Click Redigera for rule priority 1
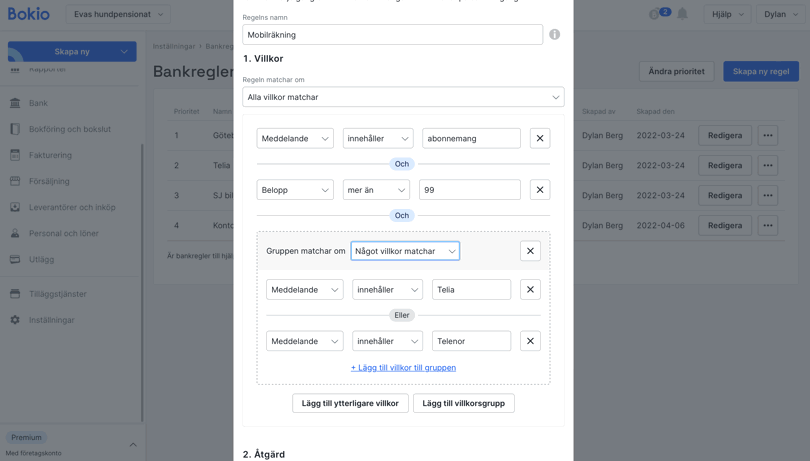Image resolution: width=810 pixels, height=461 pixels. (725, 135)
